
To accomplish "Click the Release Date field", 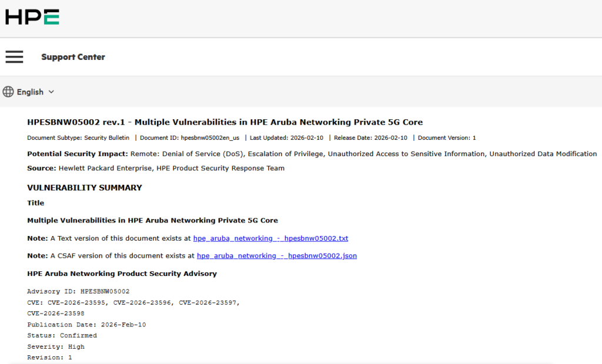I will (370, 138).
